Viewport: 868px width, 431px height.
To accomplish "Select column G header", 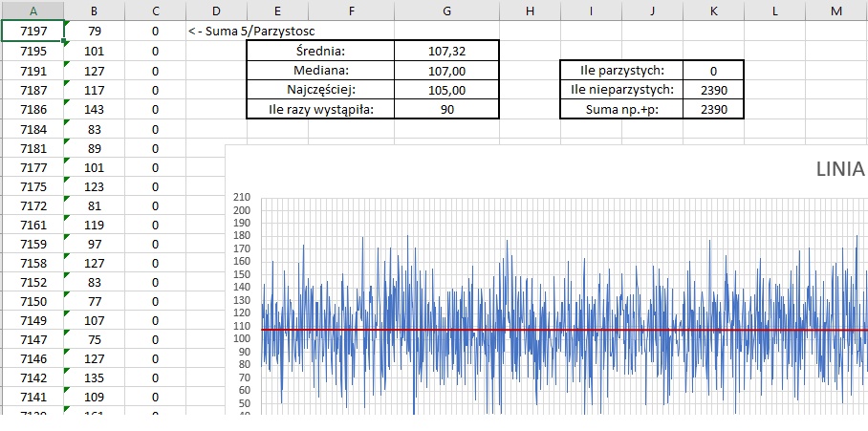I will coord(446,10).
